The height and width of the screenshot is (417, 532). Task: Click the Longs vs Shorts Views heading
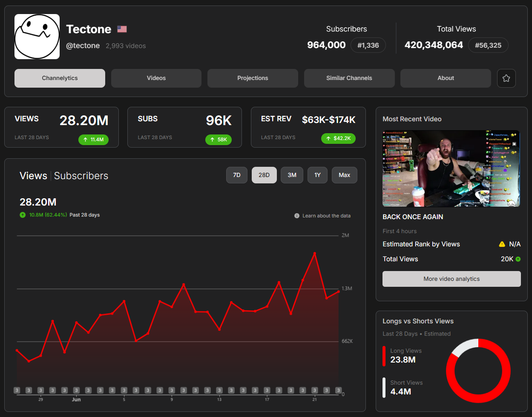(x=418, y=321)
